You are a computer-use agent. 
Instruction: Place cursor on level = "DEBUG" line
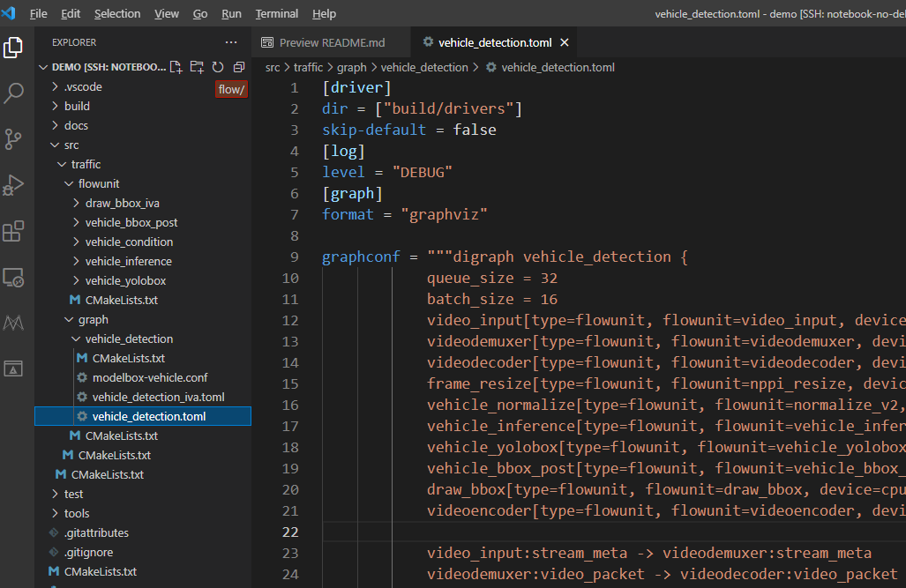point(387,172)
